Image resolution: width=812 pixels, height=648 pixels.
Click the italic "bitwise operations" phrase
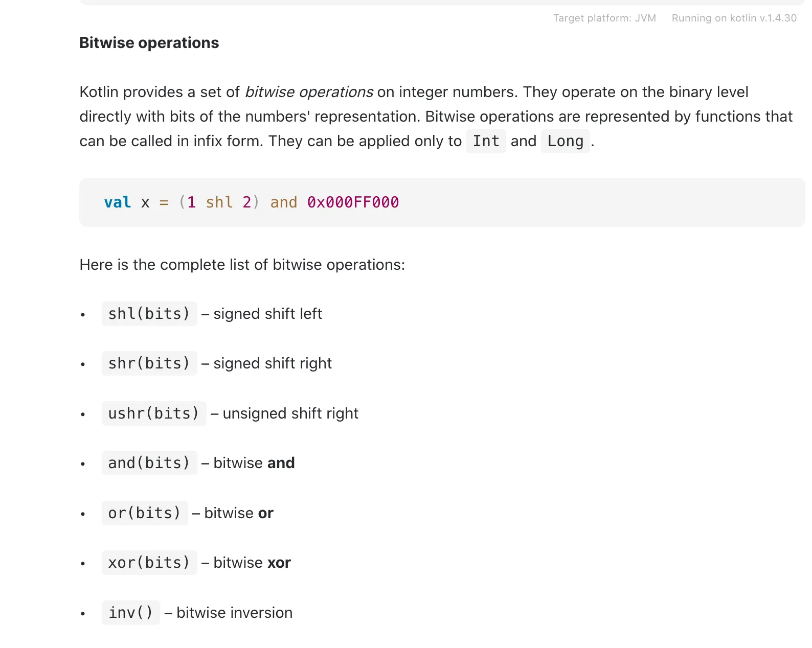pos(309,92)
